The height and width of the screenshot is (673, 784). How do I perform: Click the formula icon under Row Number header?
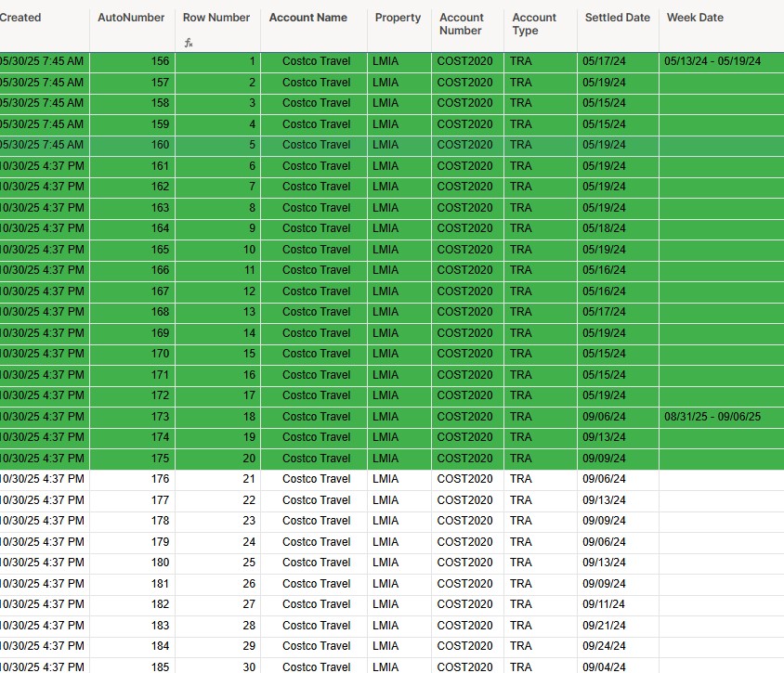[188, 43]
